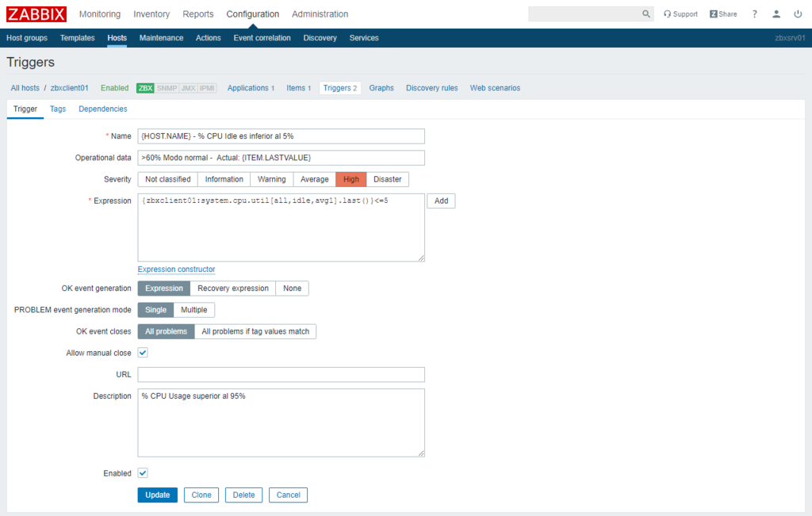812x516 pixels.
Task: Click the sign out power icon
Action: coord(798,14)
